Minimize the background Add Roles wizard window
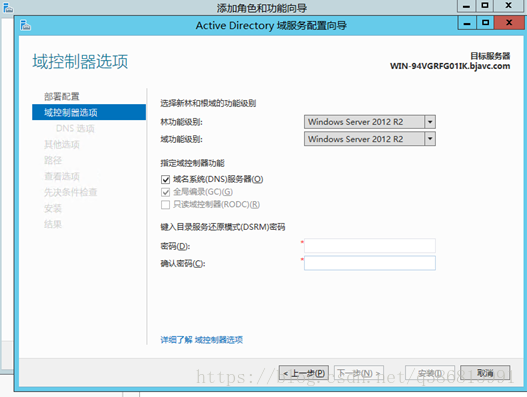 point(467,6)
